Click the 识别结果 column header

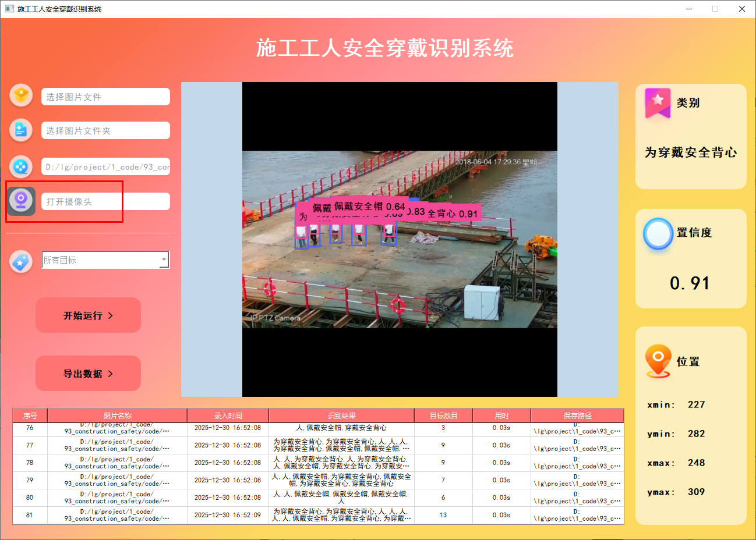(341, 415)
